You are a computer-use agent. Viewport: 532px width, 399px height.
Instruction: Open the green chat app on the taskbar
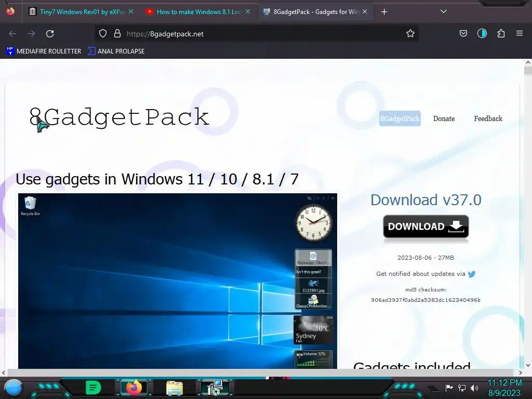click(94, 388)
